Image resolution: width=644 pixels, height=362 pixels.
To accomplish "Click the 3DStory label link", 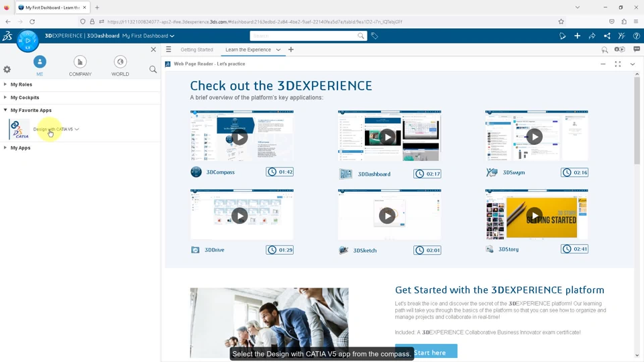I will [508, 249].
